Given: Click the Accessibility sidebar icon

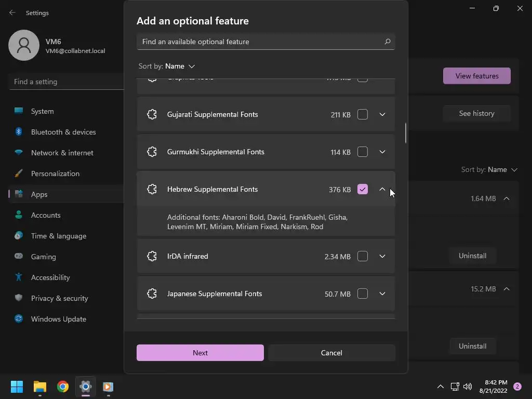Looking at the screenshot, I should [x=19, y=277].
